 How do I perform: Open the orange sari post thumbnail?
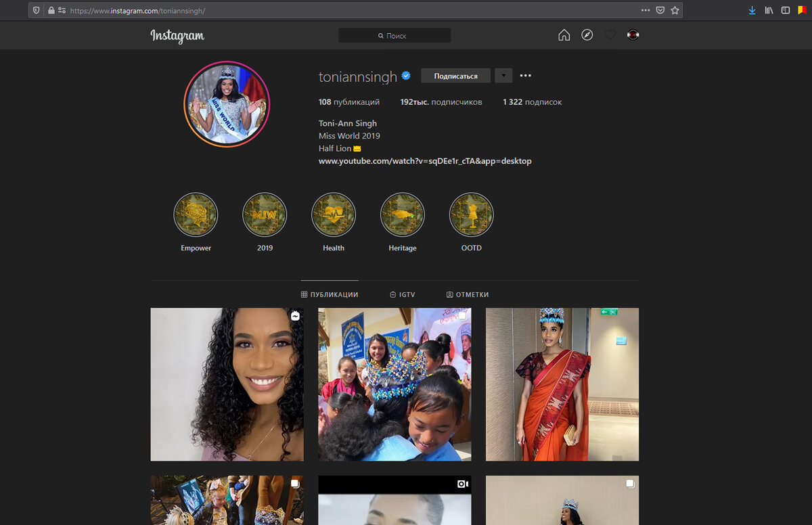coord(562,384)
